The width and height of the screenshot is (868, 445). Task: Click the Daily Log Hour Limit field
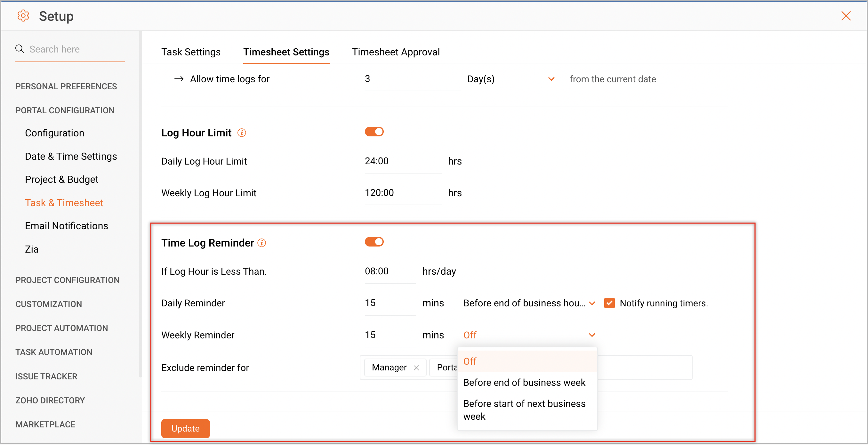pos(403,161)
